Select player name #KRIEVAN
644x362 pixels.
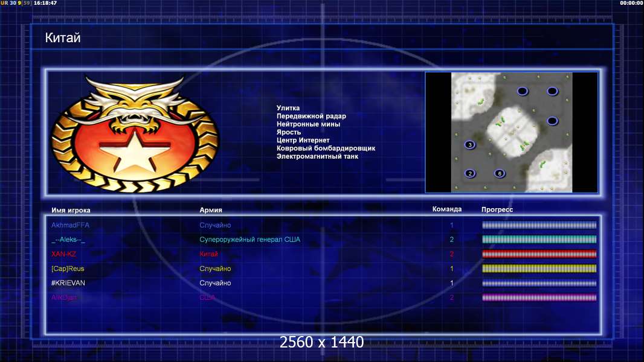click(68, 283)
